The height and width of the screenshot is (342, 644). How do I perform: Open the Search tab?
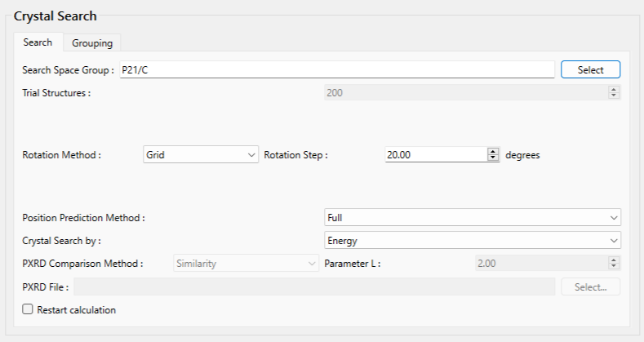(x=38, y=42)
